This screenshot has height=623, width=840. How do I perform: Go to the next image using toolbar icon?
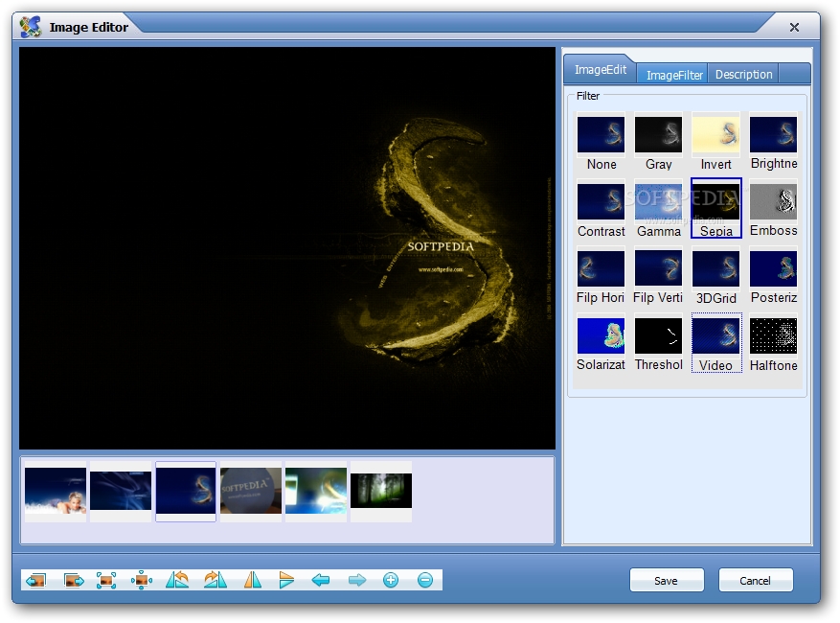[74, 580]
